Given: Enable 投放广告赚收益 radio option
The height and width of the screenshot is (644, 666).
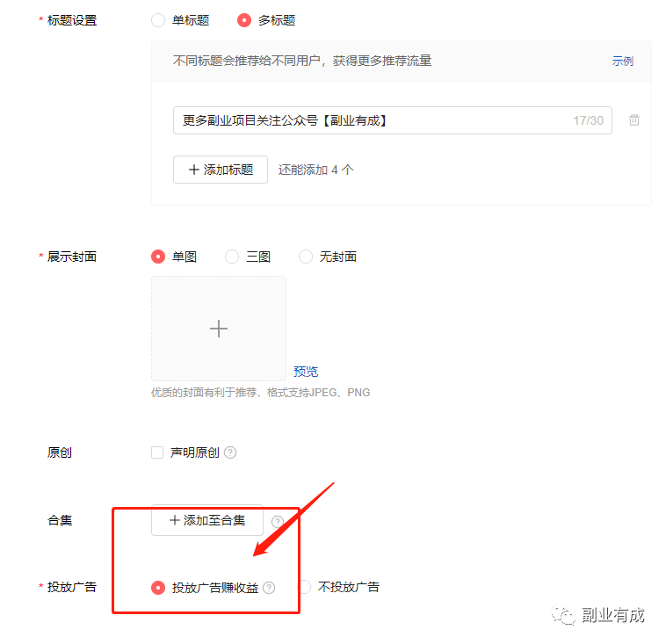Looking at the screenshot, I should click(x=158, y=588).
